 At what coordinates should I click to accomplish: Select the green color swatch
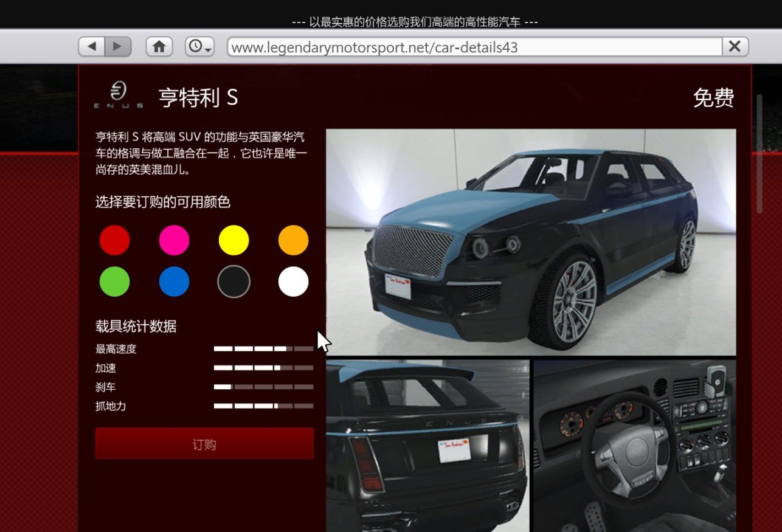[x=114, y=282]
